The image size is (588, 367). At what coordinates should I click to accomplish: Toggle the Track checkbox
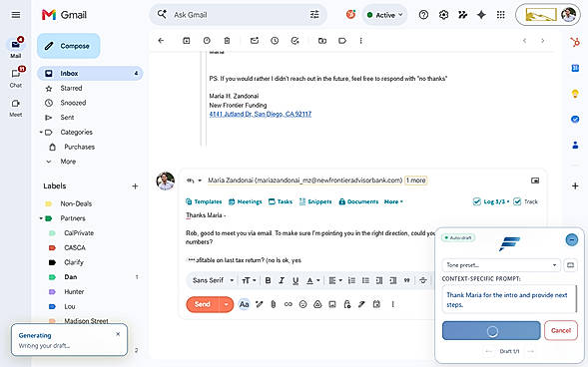517,201
